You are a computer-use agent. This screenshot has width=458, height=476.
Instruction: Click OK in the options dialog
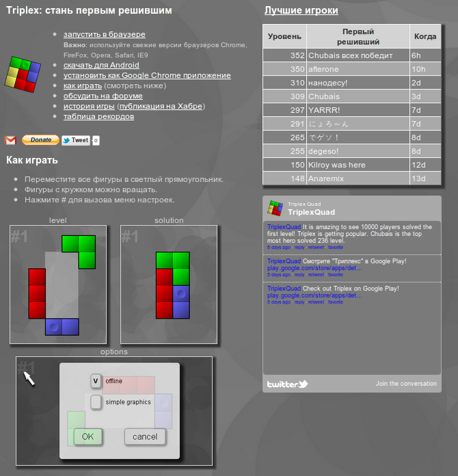[87, 436]
